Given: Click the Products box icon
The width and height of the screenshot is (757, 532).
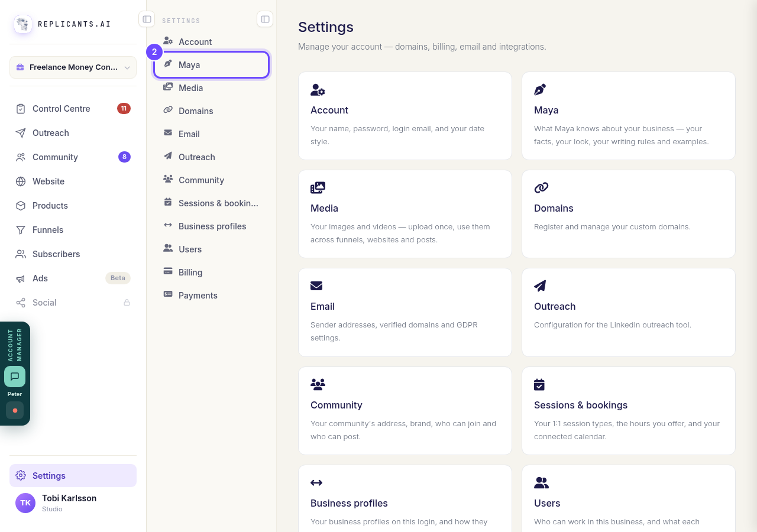Looking at the screenshot, I should pos(21,206).
